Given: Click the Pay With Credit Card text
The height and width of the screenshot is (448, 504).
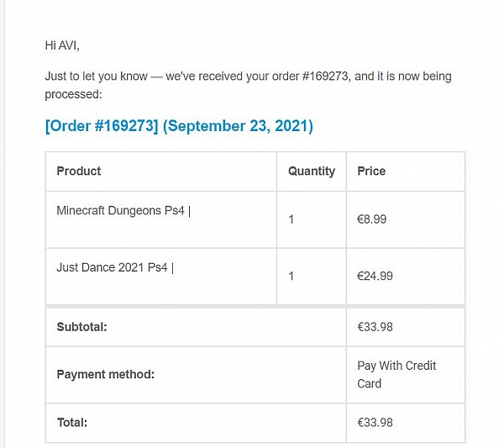Looking at the screenshot, I should point(396,375).
